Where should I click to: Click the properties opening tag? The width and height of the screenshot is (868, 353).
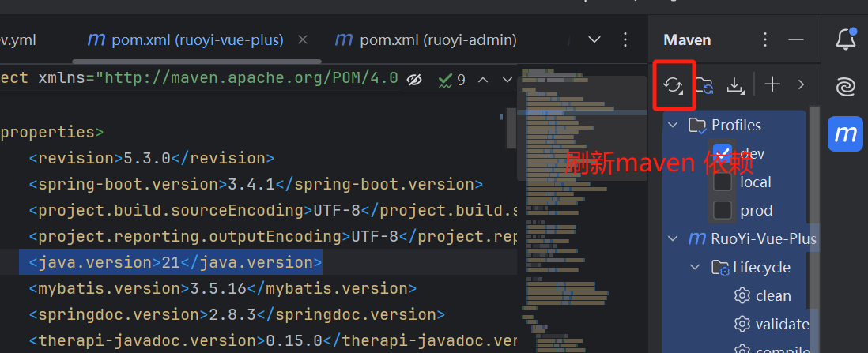pyautogui.click(x=51, y=132)
